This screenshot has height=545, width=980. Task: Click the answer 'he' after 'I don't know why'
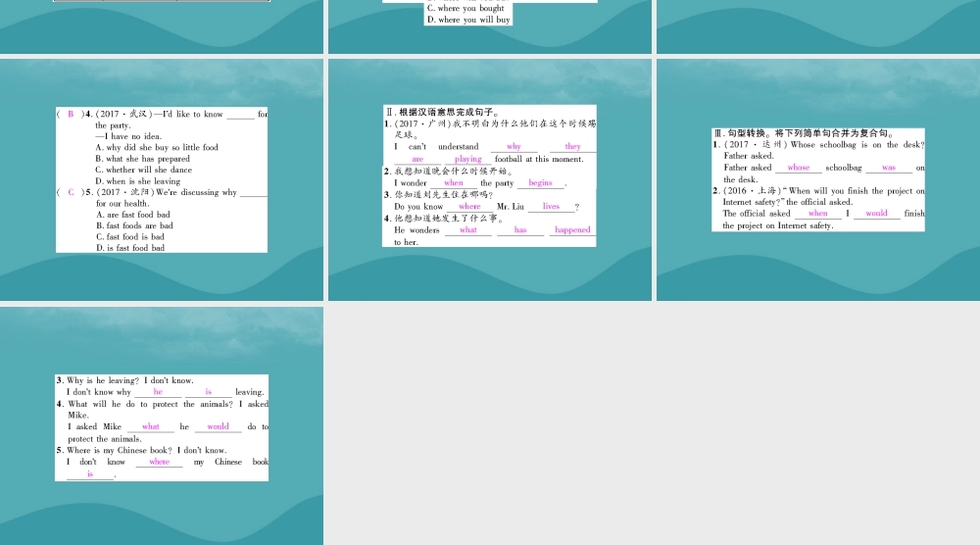[158, 392]
